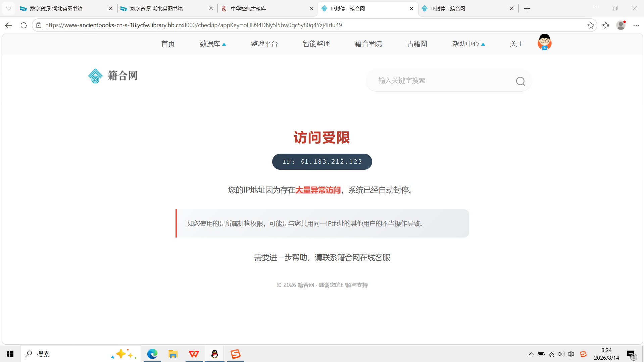Click the 请联系籍合网在线客服 help text
Viewport: 644px width, 362px height.
click(352, 258)
